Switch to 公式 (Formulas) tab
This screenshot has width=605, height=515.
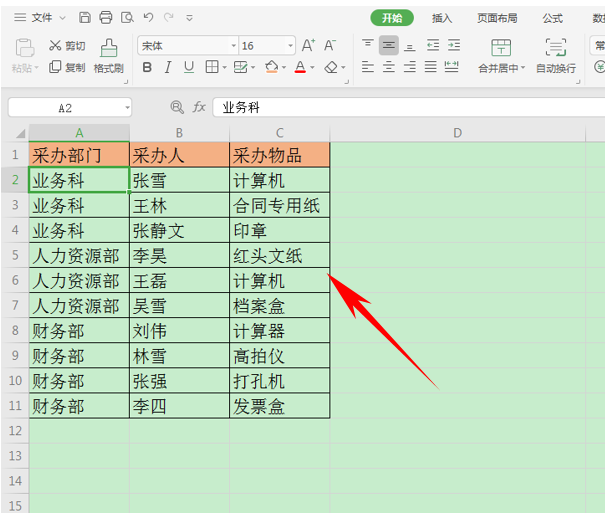pos(553,18)
